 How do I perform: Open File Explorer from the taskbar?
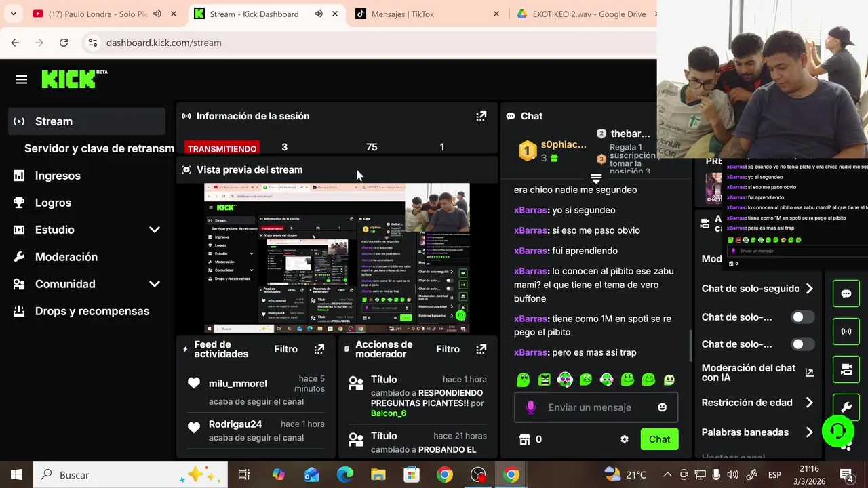378,475
